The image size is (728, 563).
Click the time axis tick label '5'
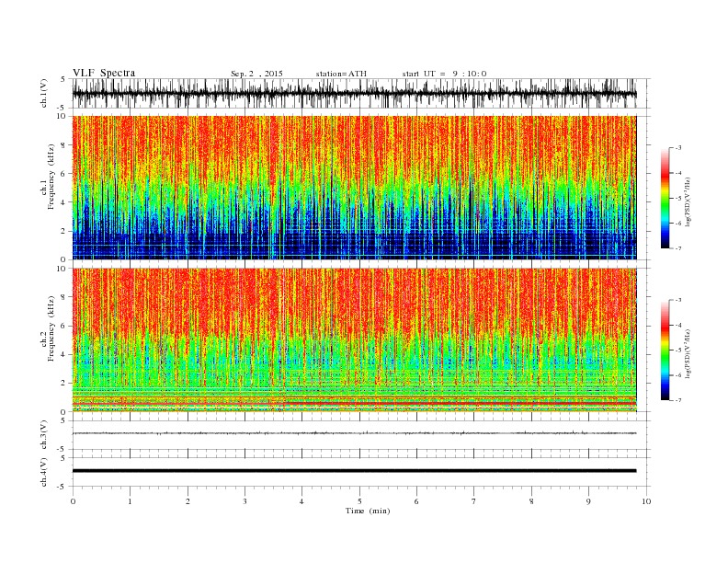click(x=359, y=501)
